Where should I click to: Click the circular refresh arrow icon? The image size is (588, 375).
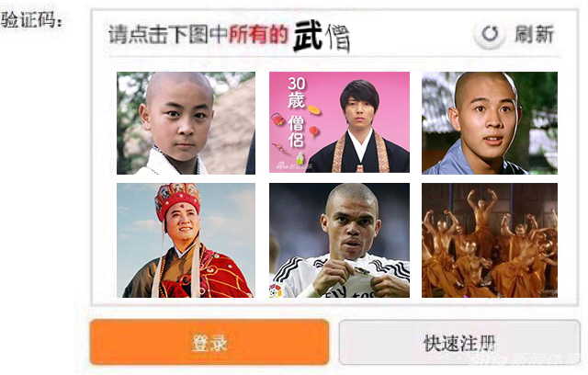pyautogui.click(x=490, y=34)
